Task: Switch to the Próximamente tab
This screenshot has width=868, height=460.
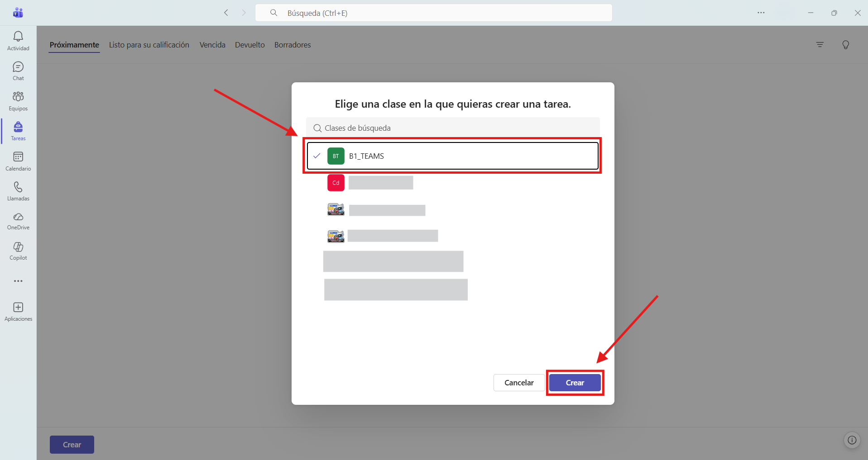Action: click(x=74, y=45)
